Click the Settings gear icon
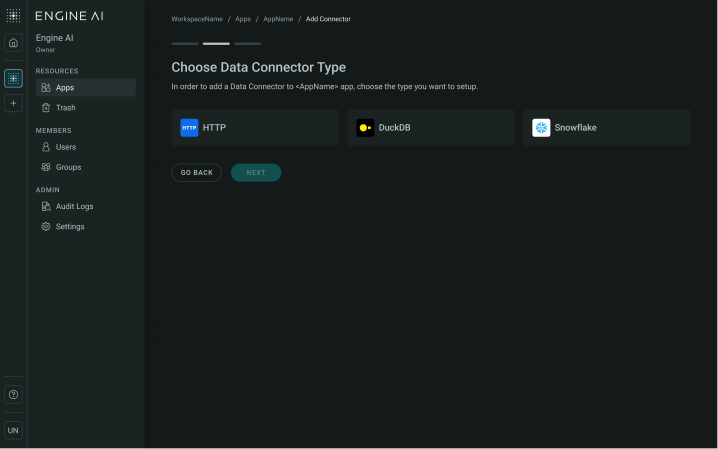 coord(46,227)
